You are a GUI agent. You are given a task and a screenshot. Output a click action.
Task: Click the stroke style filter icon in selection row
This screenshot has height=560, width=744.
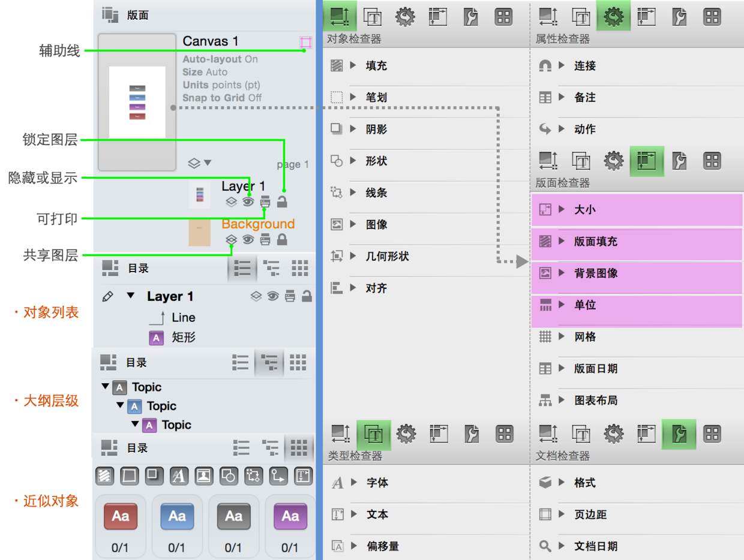click(x=130, y=476)
